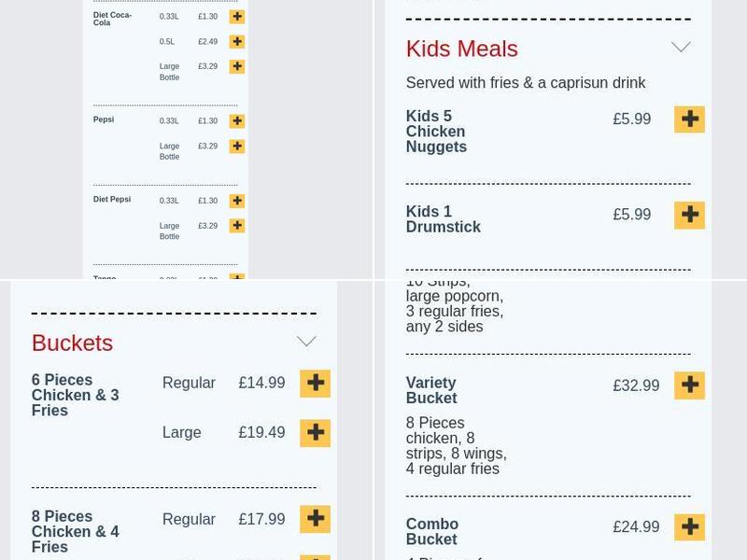
Task: Add Kids 5 Chicken Nuggets meal
Action: pos(689,119)
